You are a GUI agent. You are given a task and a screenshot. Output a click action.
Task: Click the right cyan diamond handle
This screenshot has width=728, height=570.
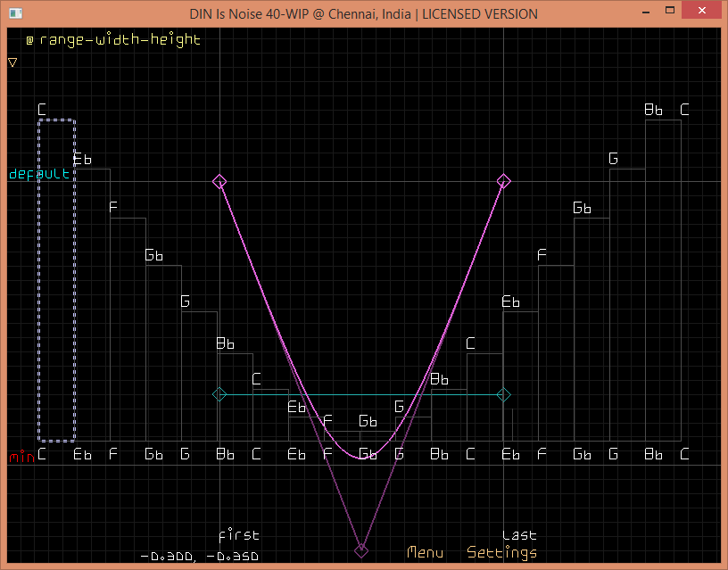[x=504, y=394]
